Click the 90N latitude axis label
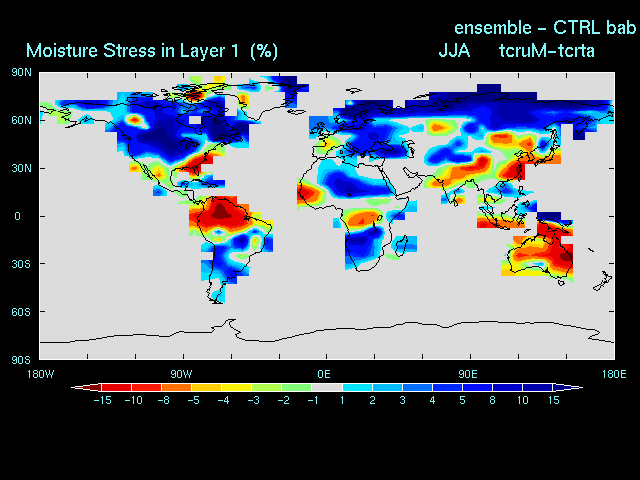The height and width of the screenshot is (480, 640). point(21,73)
